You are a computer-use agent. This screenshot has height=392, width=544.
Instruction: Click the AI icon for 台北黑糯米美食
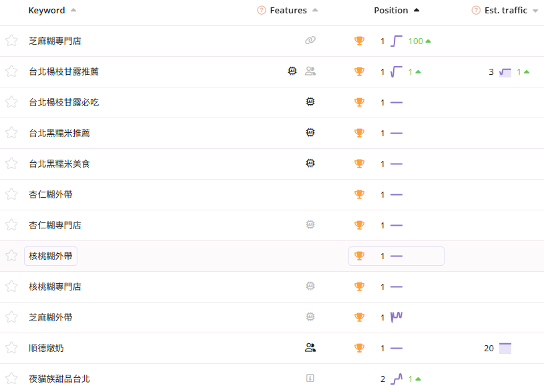coord(310,164)
